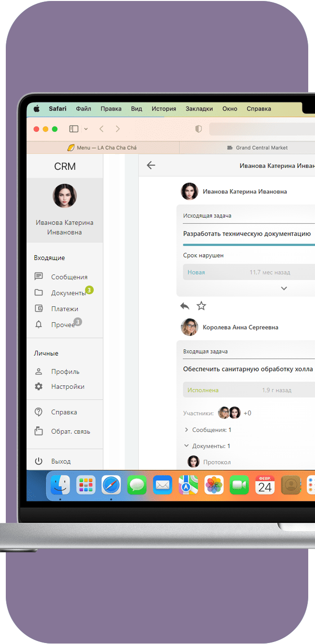Open Справка help in sidebar
Viewport: 315px width, 644px height.
[x=64, y=412]
